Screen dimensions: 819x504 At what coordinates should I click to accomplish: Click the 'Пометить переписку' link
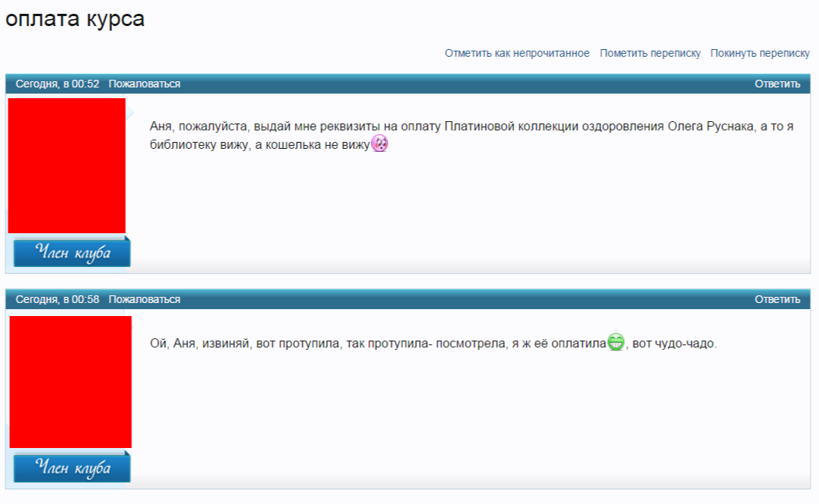pyautogui.click(x=650, y=53)
